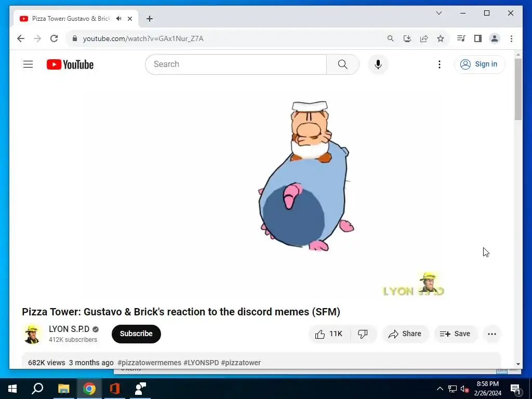The width and height of the screenshot is (532, 399).
Task: Open the YouTube hamburger guide menu
Action: pyautogui.click(x=28, y=64)
